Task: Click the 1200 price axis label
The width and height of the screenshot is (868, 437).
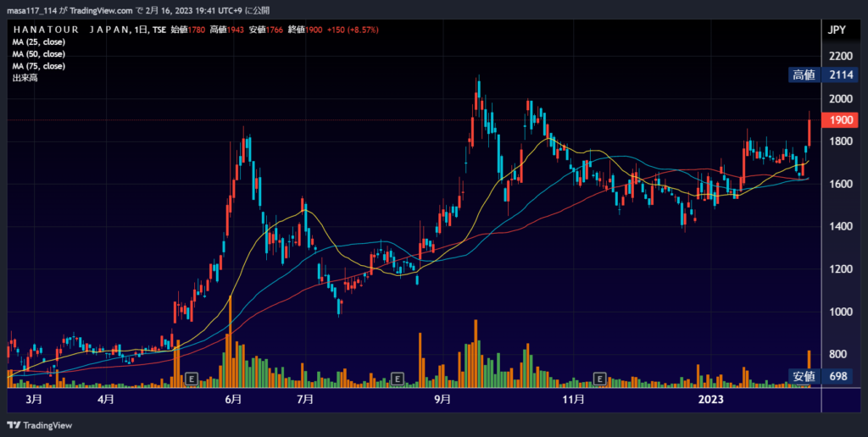Action: click(841, 269)
